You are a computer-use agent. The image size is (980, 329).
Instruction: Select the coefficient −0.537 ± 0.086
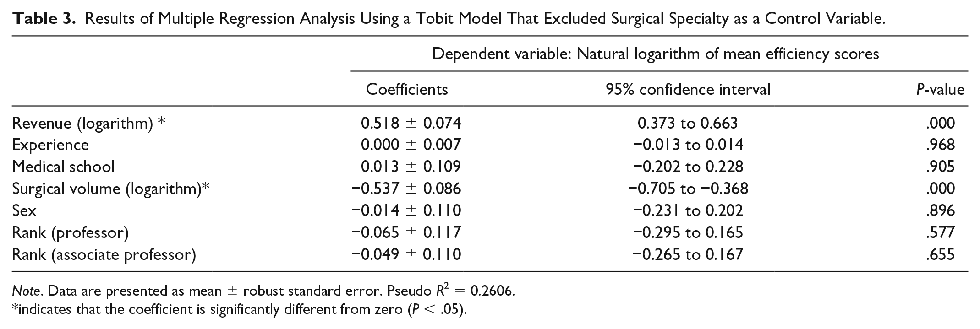tap(406, 189)
